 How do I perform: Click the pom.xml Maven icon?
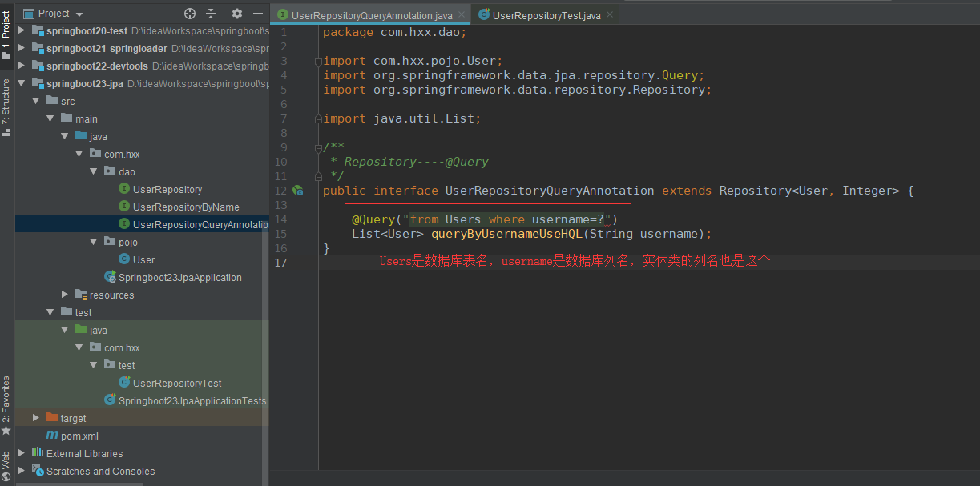[52, 436]
